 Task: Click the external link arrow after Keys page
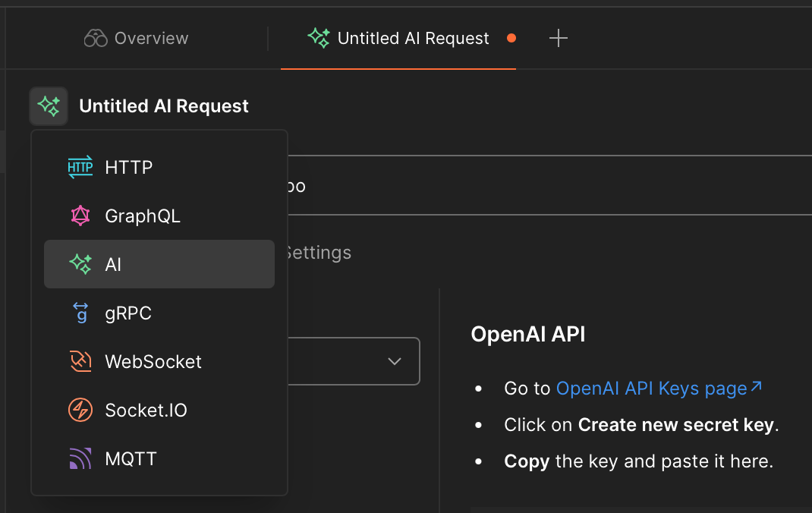click(x=756, y=388)
